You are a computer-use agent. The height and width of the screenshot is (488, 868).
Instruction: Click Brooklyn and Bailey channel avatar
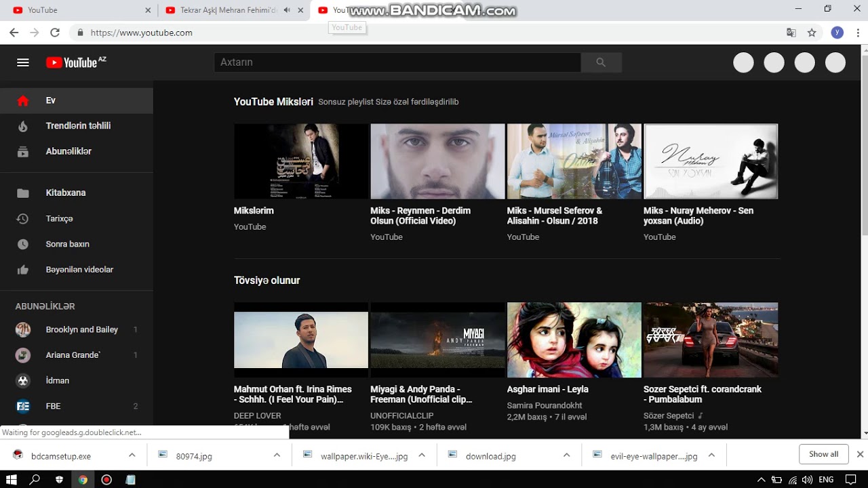[x=23, y=330]
